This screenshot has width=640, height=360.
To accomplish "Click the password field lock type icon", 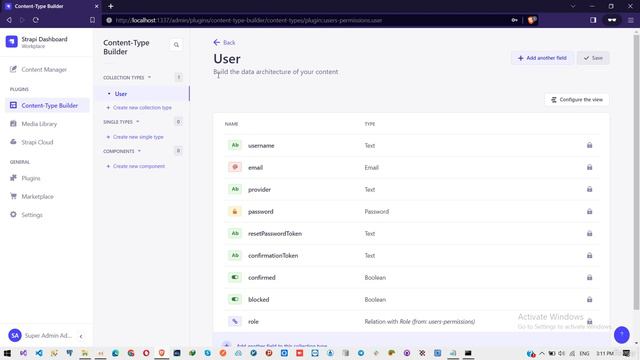I will click(235, 211).
